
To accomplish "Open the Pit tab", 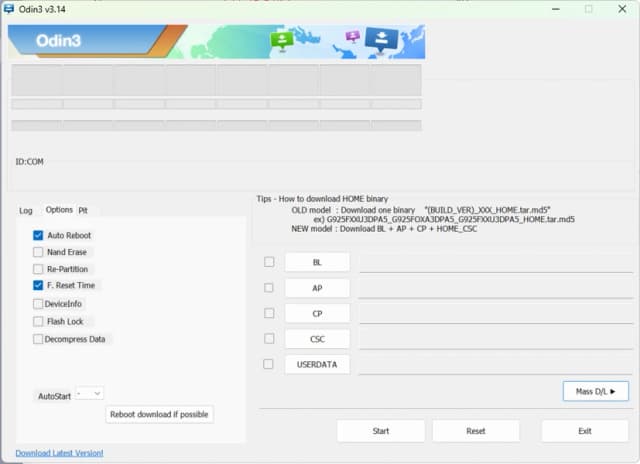I will tap(83, 211).
